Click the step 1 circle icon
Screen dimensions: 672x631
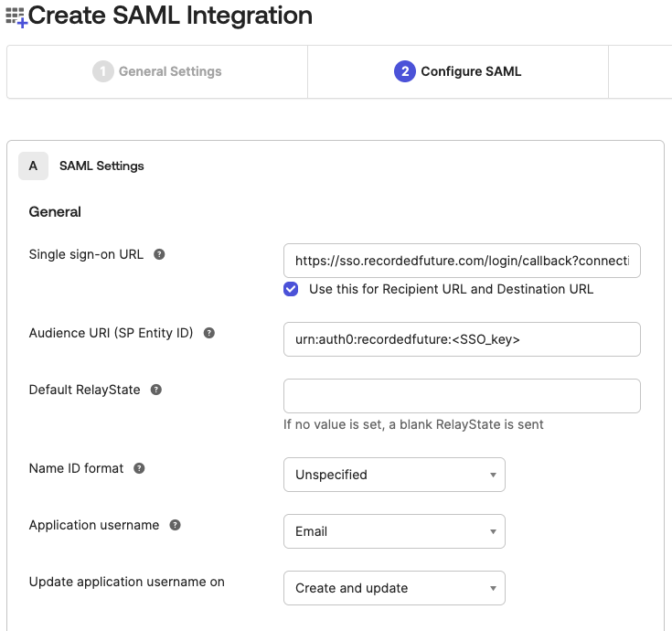tap(102, 71)
